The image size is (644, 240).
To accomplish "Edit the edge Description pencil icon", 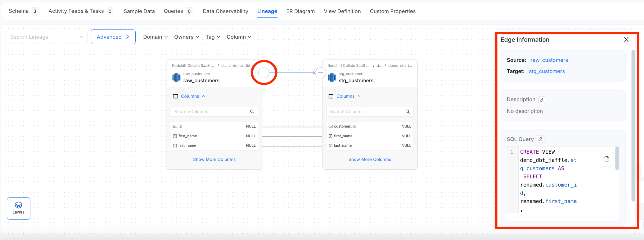I will click(542, 100).
